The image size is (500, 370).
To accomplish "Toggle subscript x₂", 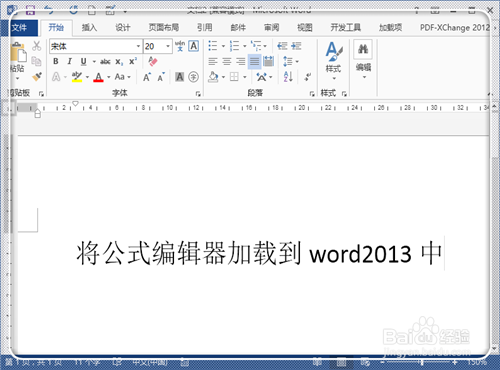I will coord(119,62).
